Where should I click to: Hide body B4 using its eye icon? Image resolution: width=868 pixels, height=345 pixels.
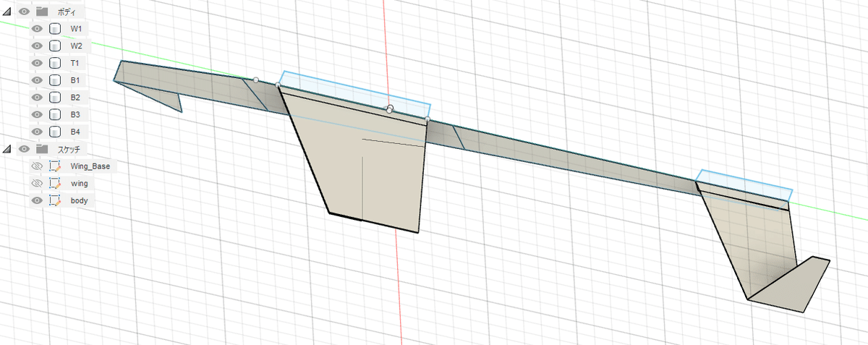click(x=38, y=132)
